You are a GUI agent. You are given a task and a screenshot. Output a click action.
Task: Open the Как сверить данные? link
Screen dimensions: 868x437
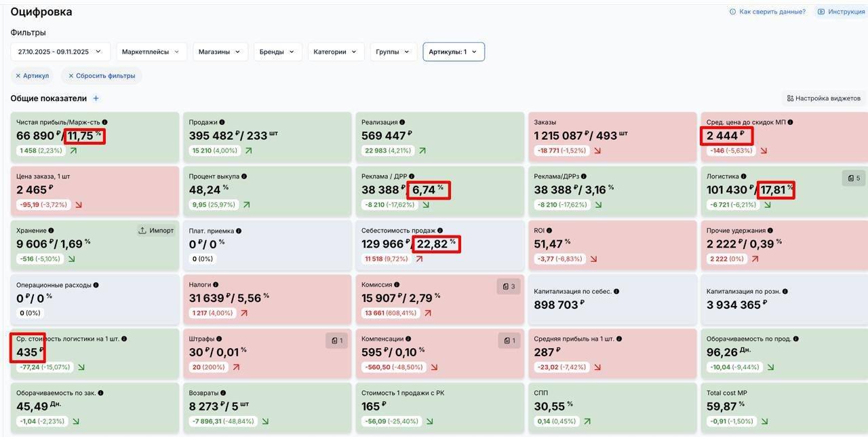[768, 12]
